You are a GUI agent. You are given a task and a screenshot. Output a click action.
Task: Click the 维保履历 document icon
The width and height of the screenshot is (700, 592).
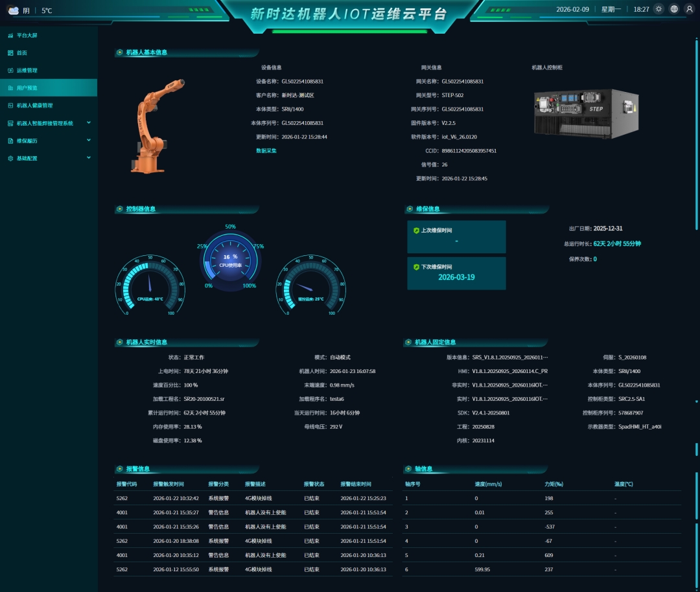coord(11,141)
